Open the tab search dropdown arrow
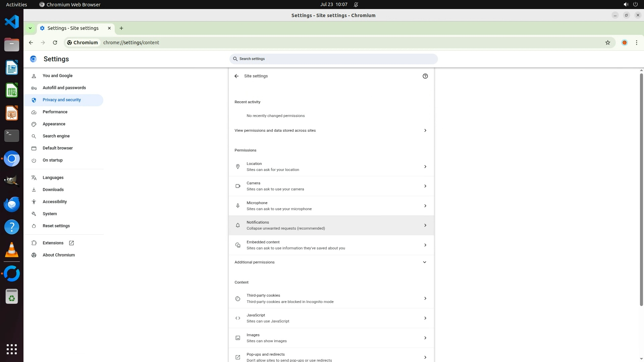 point(30,28)
